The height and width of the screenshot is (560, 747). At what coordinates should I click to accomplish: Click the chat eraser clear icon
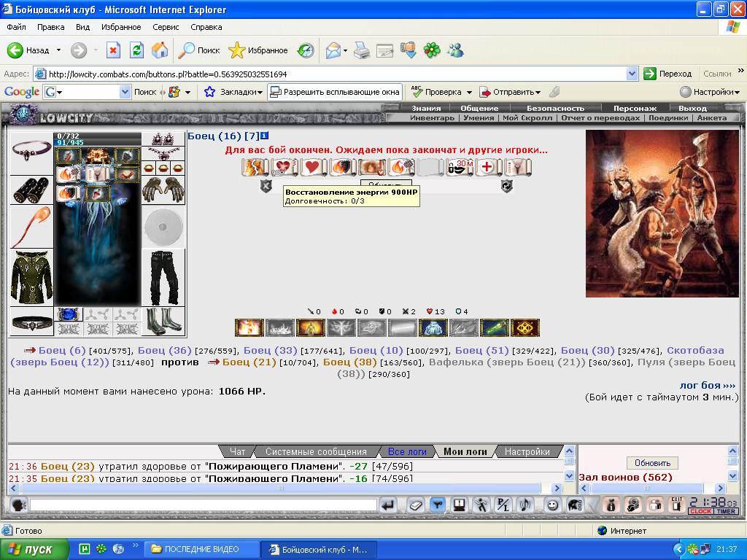(415, 505)
